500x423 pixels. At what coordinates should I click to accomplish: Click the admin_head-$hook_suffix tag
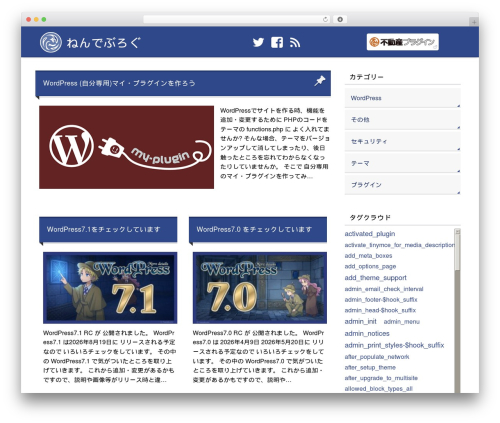point(380,310)
